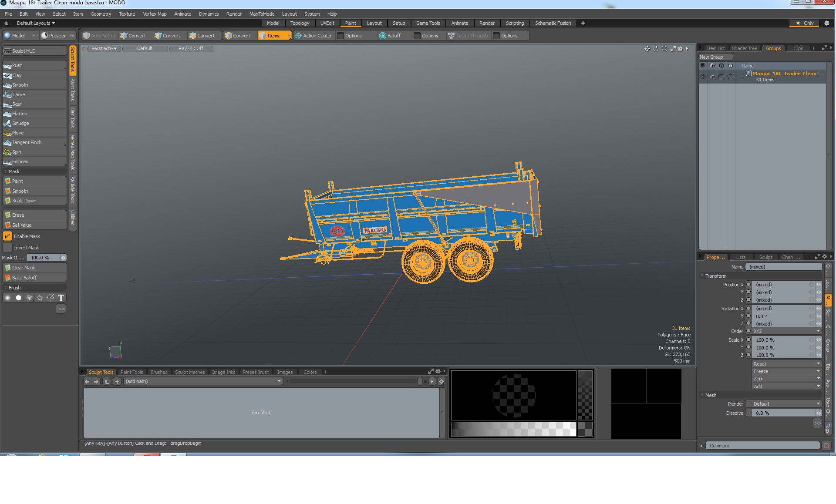Toggle Position X channel keyframe circle
Viewport: 836px width, 504px height.
coord(748,285)
